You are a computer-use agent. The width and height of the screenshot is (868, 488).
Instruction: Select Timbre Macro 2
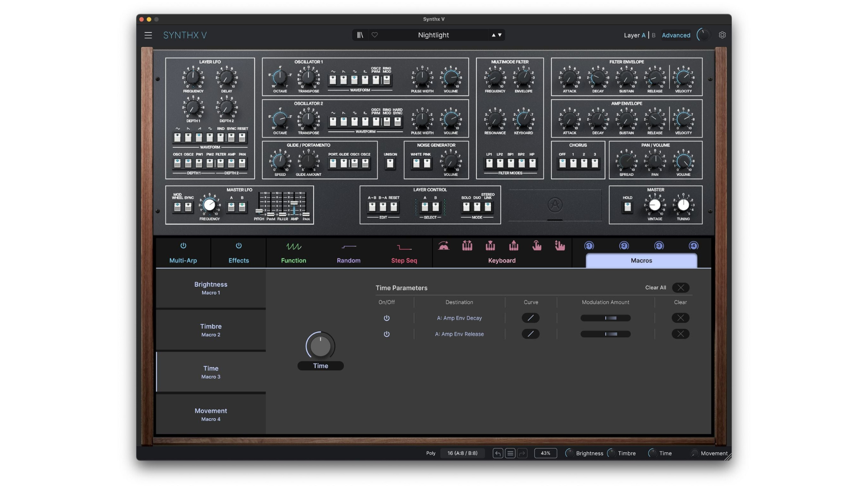tap(211, 330)
